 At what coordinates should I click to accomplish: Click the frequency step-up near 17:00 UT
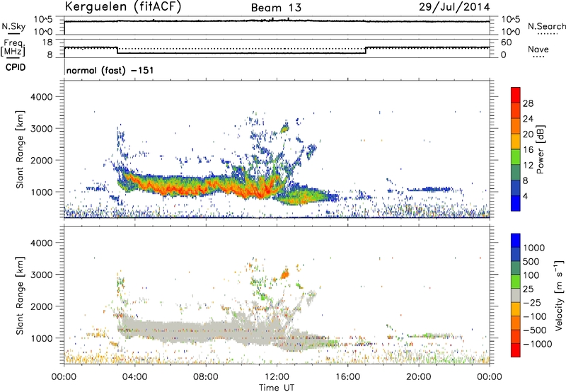366,50
